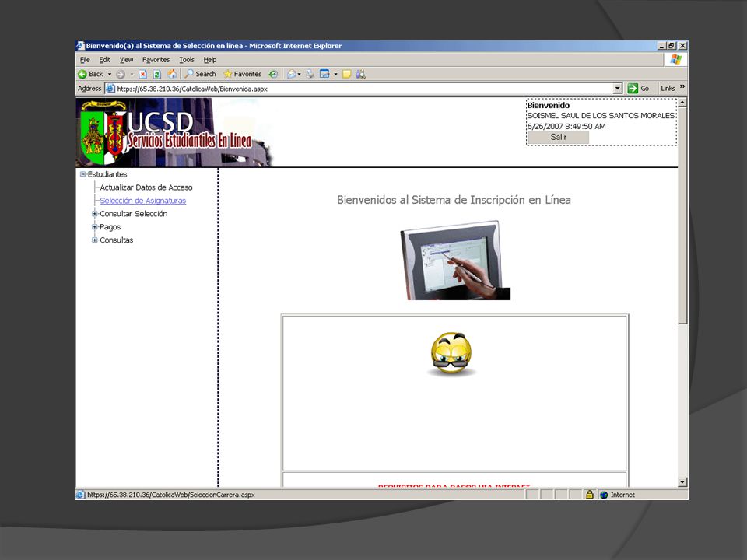This screenshot has height=560, width=747.
Task: Collapse the Estudiantes tree node
Action: pos(83,174)
